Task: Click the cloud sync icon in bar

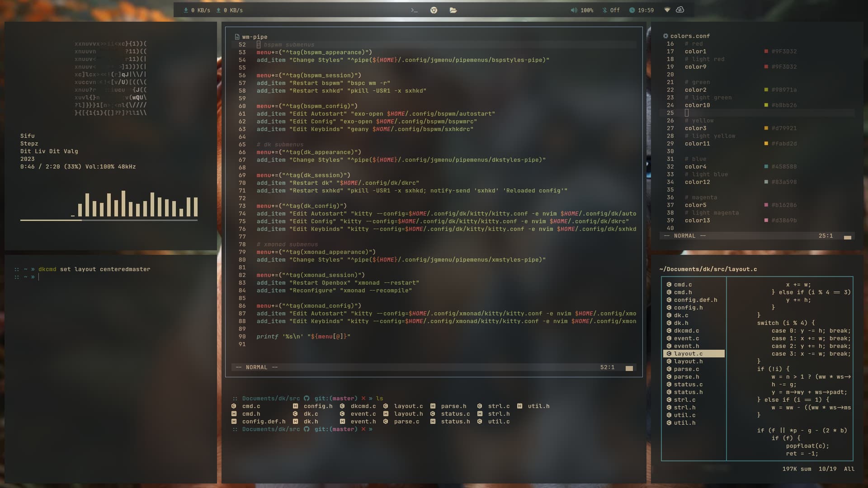Action: pyautogui.click(x=680, y=10)
